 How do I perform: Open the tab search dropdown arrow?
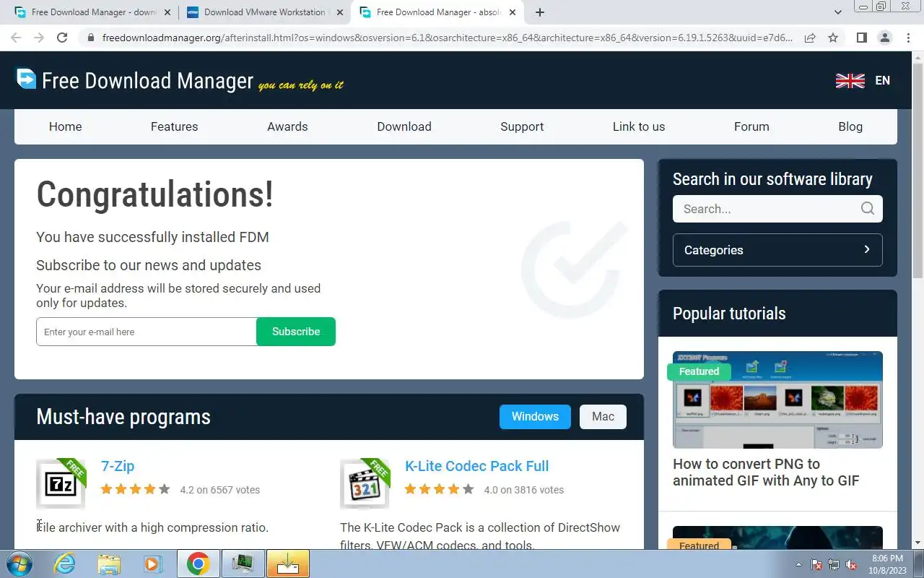[838, 12]
